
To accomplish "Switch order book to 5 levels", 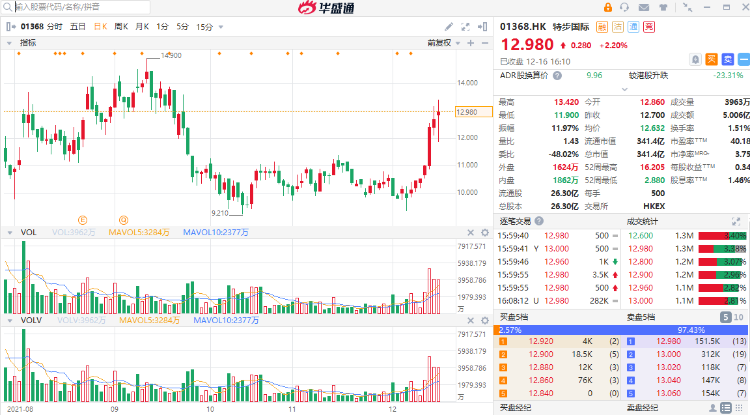I will click(x=726, y=317).
